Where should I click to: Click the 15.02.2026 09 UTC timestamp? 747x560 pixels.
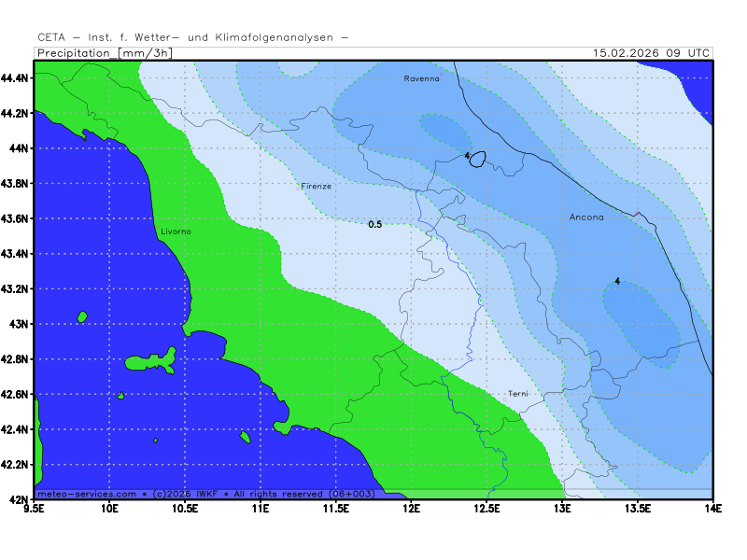(x=652, y=53)
